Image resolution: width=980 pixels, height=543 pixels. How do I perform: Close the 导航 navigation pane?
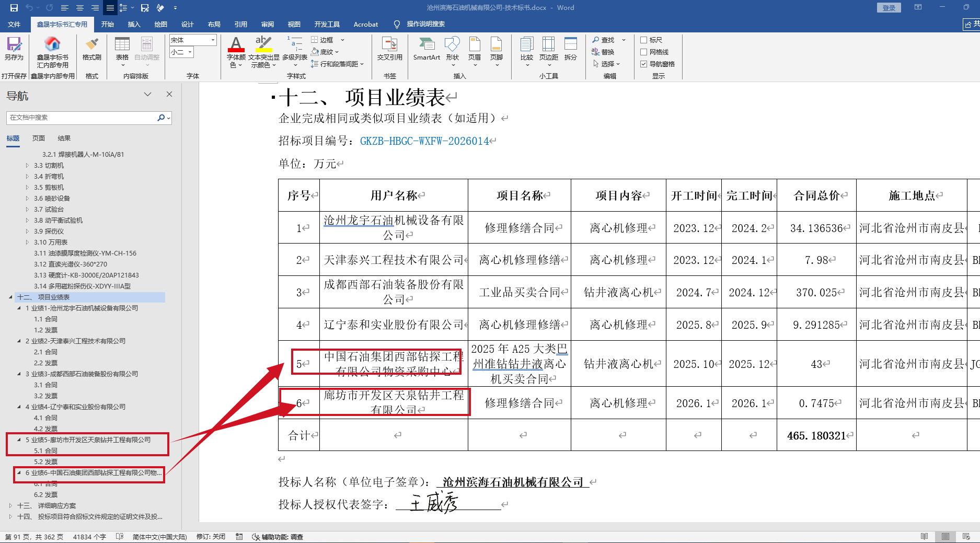169,94
